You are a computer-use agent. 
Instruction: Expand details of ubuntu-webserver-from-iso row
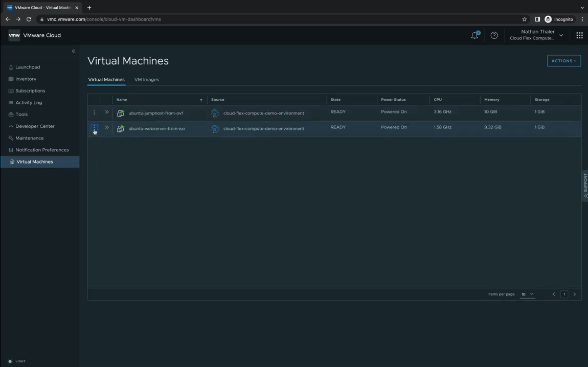[x=107, y=127]
